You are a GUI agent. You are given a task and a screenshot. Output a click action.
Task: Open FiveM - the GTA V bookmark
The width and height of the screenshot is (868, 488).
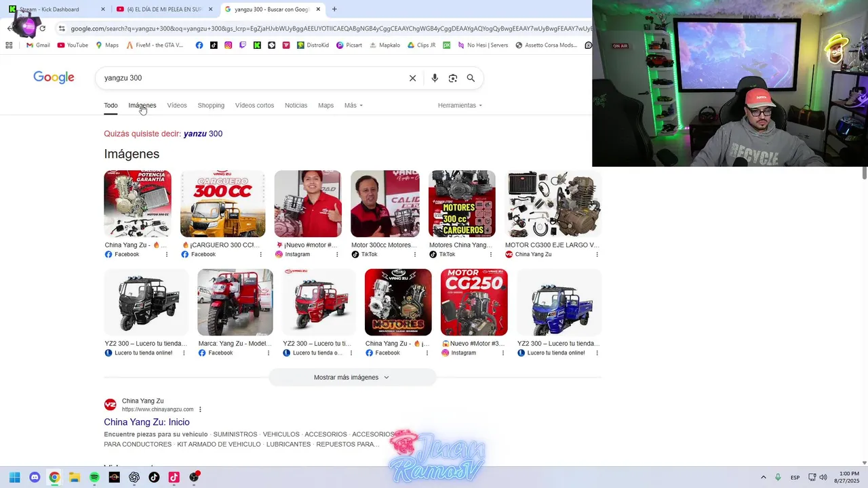point(155,45)
